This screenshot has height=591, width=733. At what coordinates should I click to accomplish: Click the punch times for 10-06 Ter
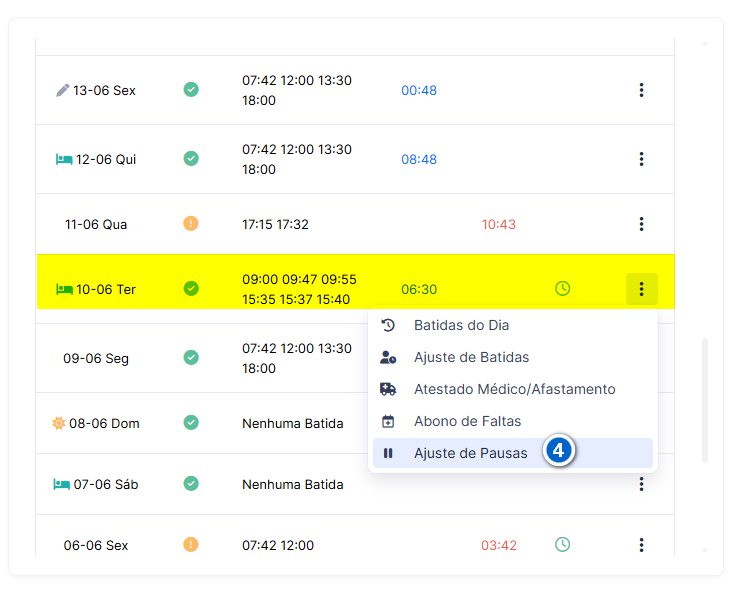click(x=299, y=289)
